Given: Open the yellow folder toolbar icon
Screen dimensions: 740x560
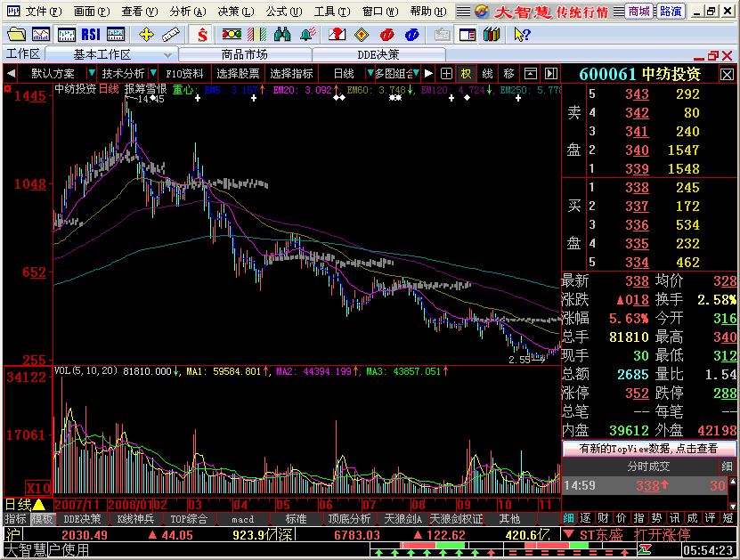Looking at the screenshot, I should (x=17, y=35).
